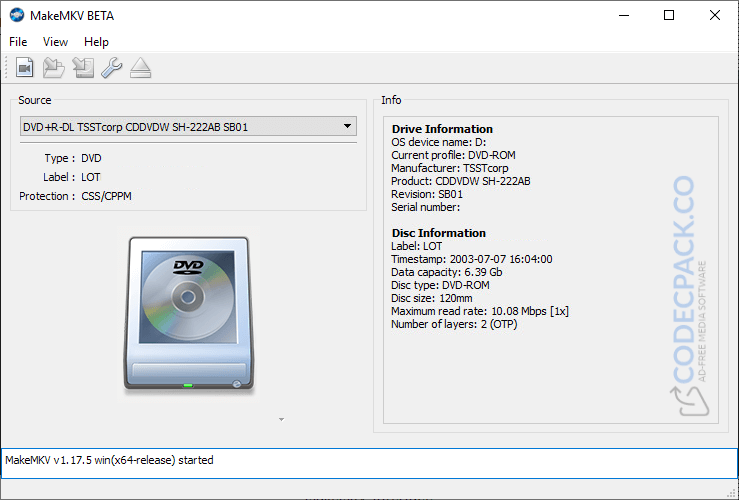Click 'Timestamp: 2003-07-07 16:04:00' line
Viewport: 739px width, 500px height.
click(471, 259)
